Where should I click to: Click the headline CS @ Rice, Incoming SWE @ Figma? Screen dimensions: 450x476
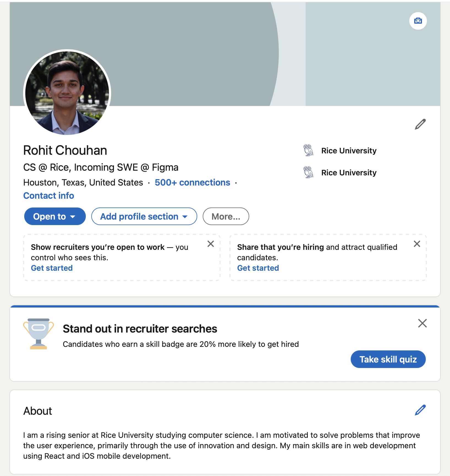coord(101,167)
